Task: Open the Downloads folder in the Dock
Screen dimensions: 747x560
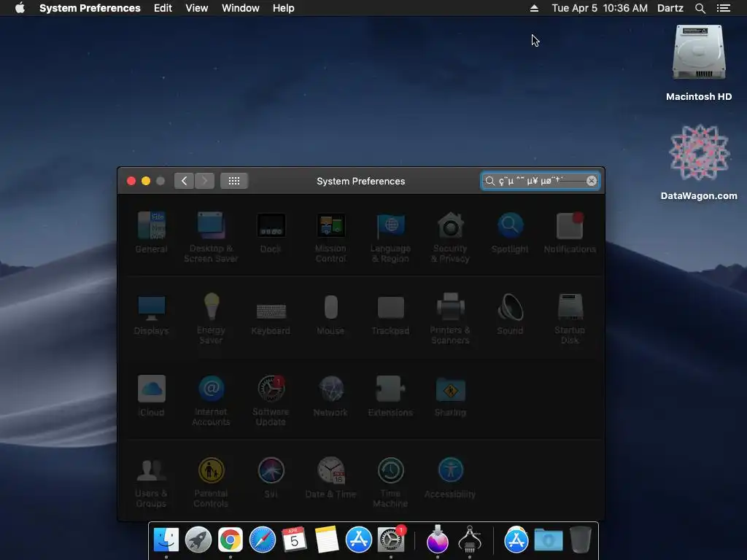Action: coord(549,540)
